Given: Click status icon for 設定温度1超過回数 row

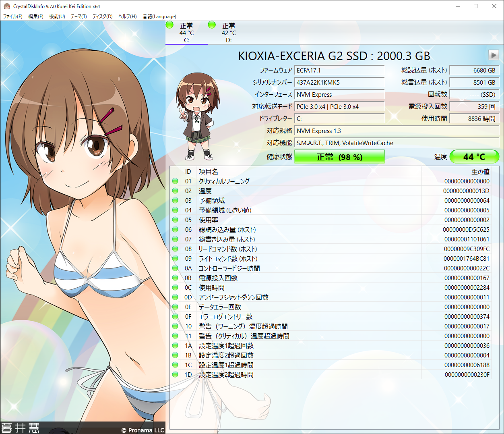Looking at the screenshot, I should pos(175,345).
